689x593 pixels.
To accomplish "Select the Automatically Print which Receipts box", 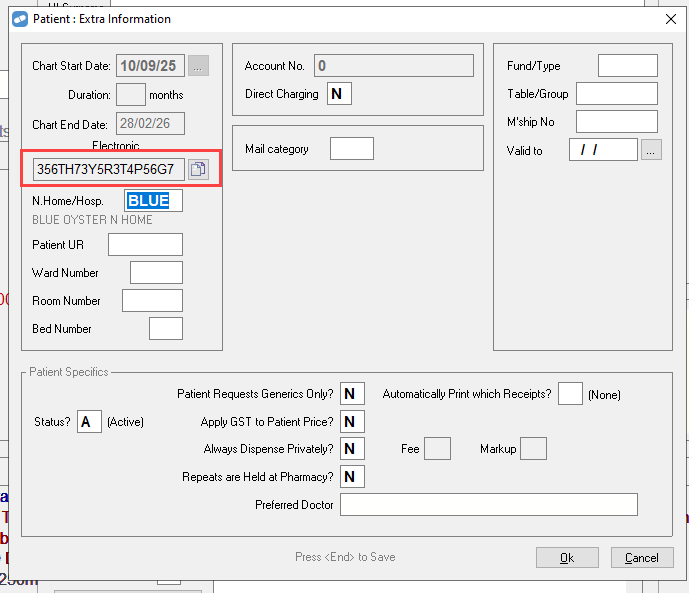I will click(570, 394).
